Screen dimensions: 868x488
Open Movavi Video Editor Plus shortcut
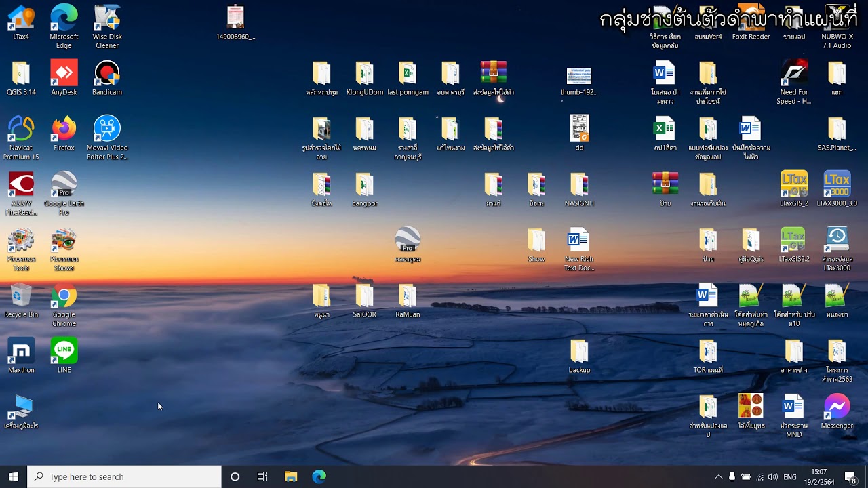pos(107,138)
